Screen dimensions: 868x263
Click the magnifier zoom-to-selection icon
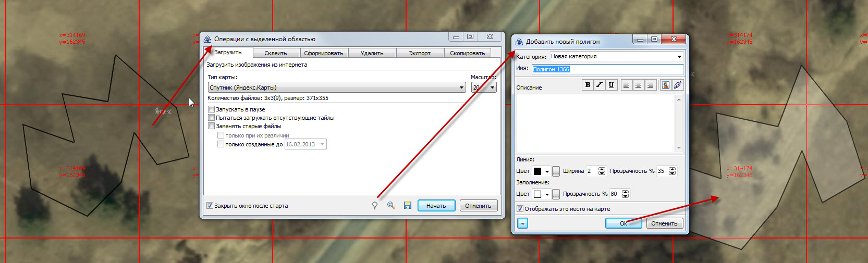coord(391,206)
